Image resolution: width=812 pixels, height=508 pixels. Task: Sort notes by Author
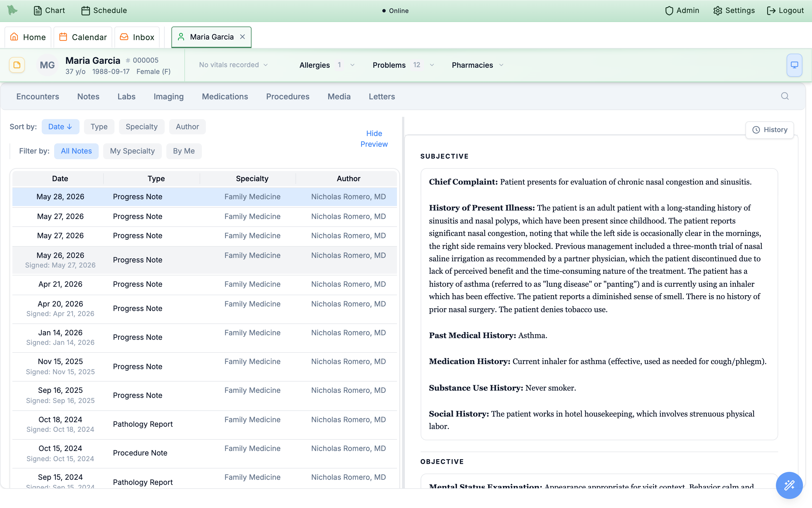click(x=187, y=127)
